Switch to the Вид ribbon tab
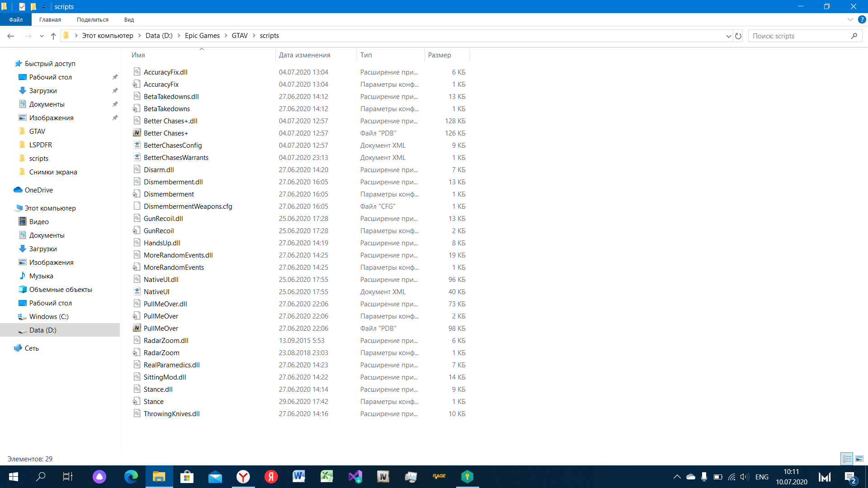Viewport: 868px width, 488px height. 129,19
